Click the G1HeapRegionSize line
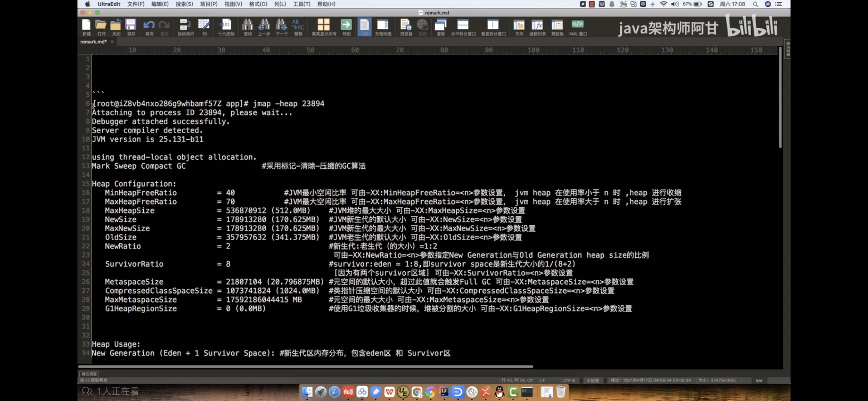This screenshot has width=868, height=401. point(368,308)
